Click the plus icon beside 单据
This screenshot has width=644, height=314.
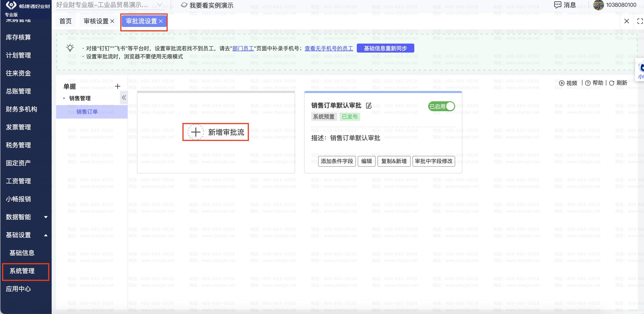(117, 86)
